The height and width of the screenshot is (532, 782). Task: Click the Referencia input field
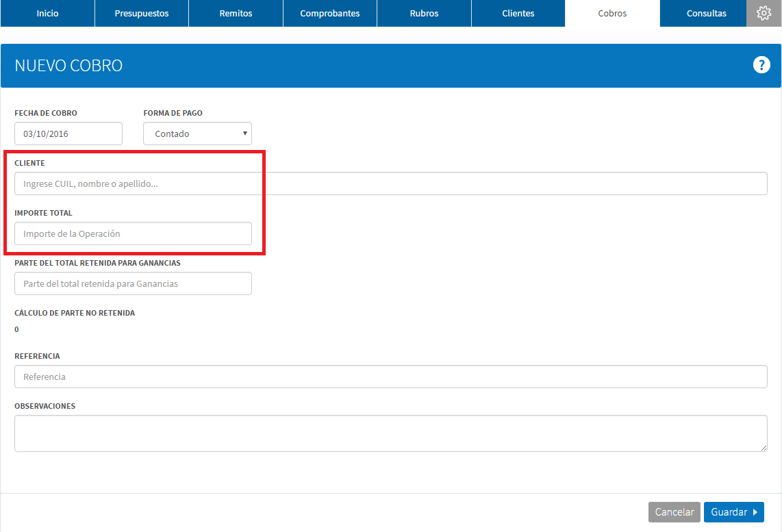(x=391, y=377)
